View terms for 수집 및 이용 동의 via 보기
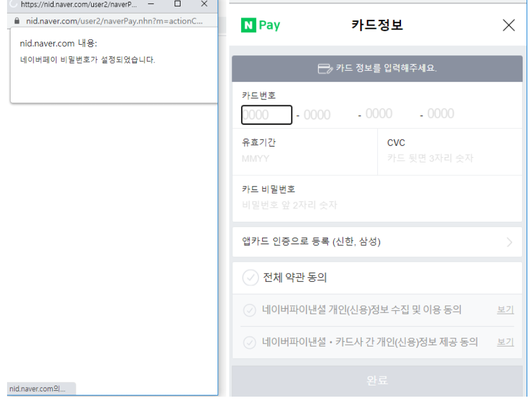The width and height of the screenshot is (532, 399). click(x=505, y=310)
